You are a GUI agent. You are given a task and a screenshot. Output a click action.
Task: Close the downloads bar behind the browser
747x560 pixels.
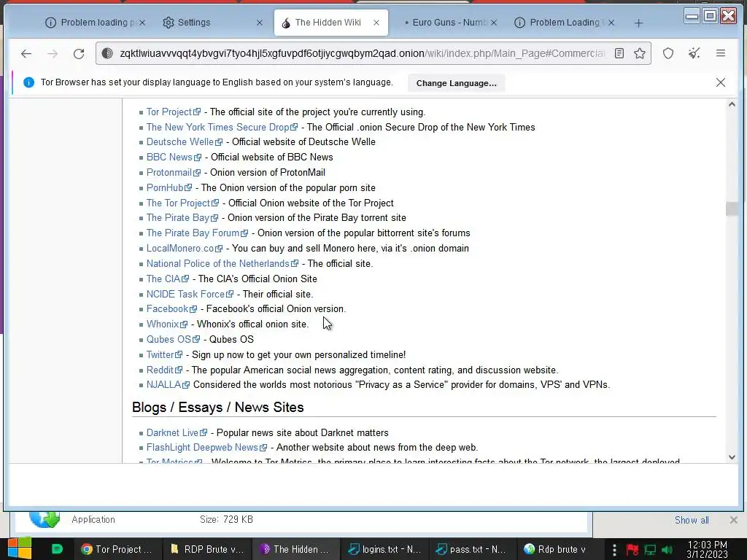coord(734,520)
